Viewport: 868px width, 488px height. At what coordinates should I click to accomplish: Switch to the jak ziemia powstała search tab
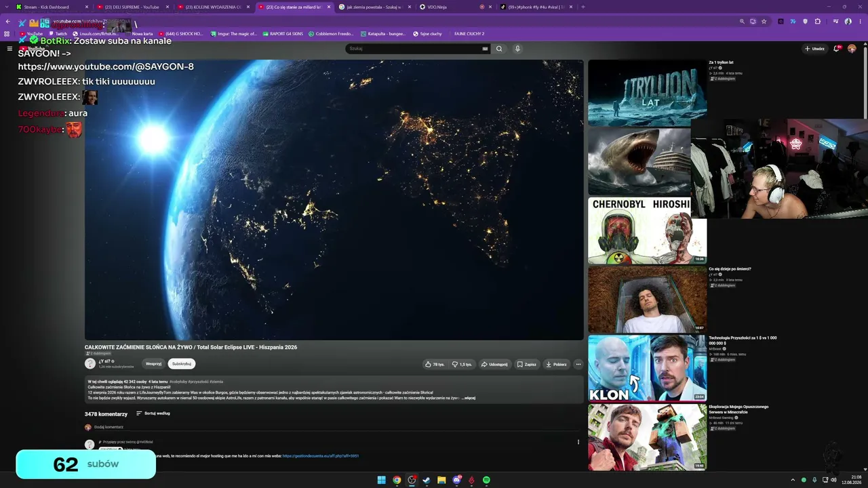click(x=375, y=7)
